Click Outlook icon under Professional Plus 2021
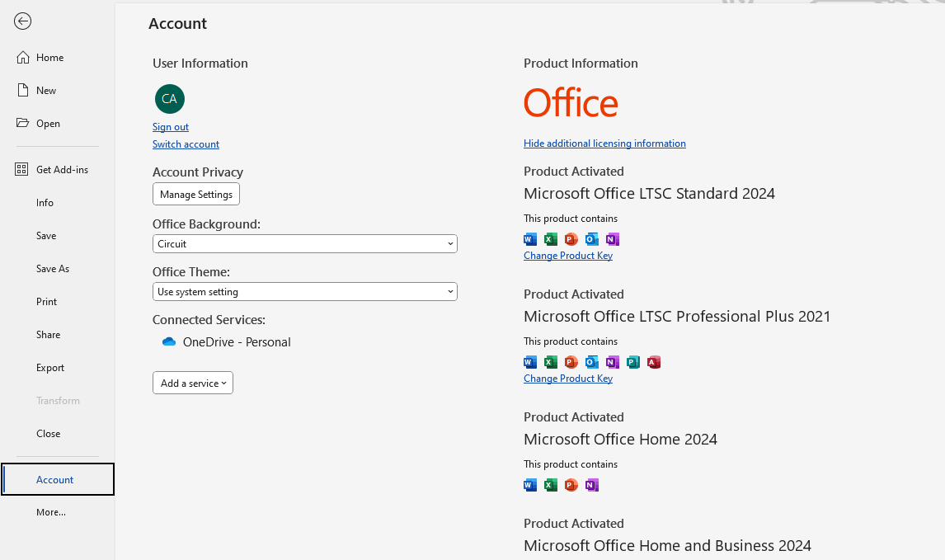945x560 pixels. (592, 362)
